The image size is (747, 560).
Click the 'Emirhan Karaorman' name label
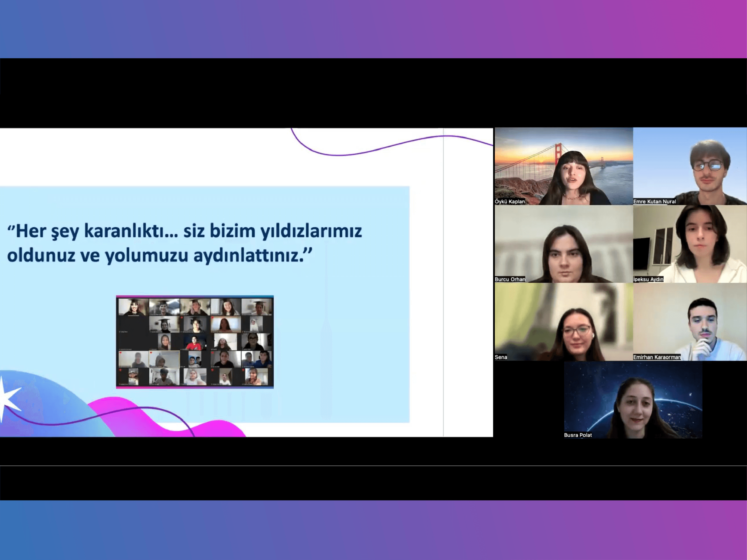coord(657,357)
